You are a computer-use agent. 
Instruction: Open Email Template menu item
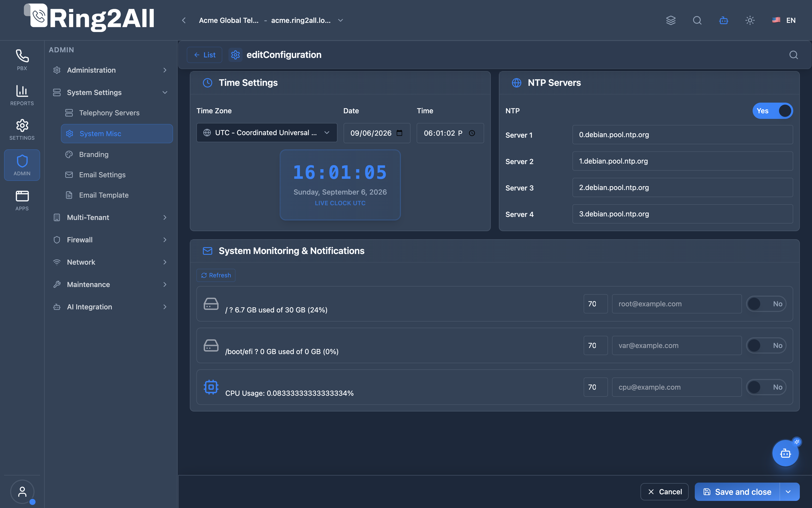click(117, 195)
